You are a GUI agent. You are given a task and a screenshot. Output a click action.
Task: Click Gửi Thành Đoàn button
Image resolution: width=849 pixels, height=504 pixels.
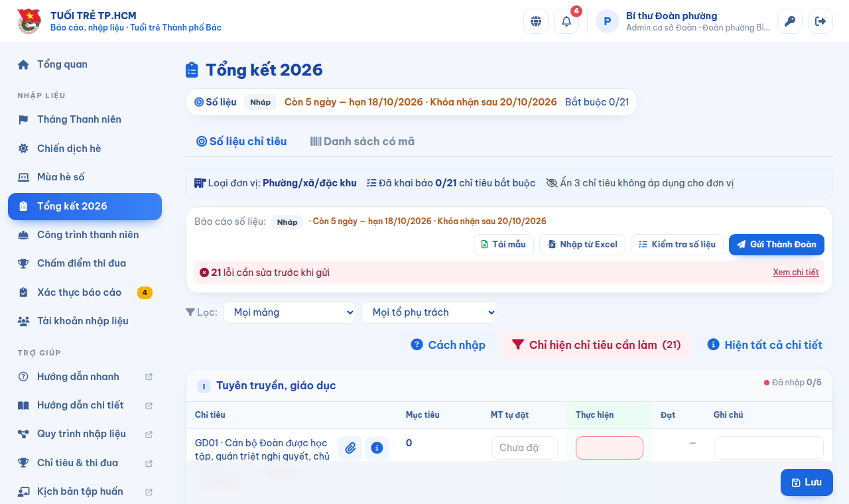pos(777,245)
